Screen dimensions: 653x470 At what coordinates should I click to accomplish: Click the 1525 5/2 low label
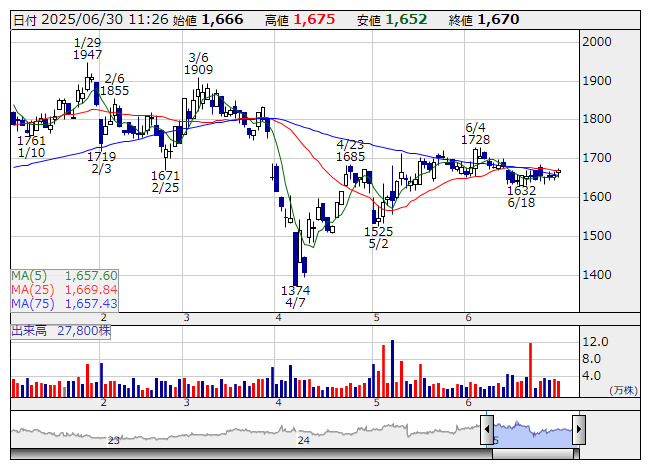tap(378, 237)
